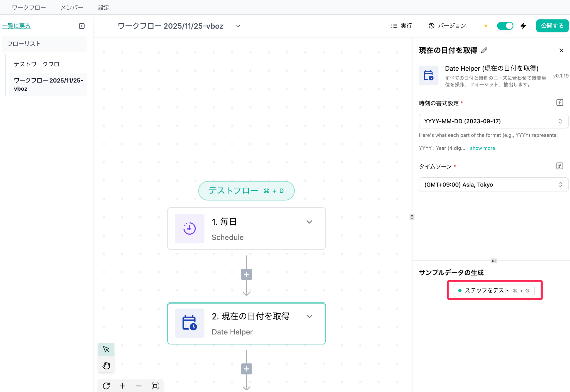This screenshot has width=570, height=392.
Task: Select the hand pan tool
Action: [106, 365]
